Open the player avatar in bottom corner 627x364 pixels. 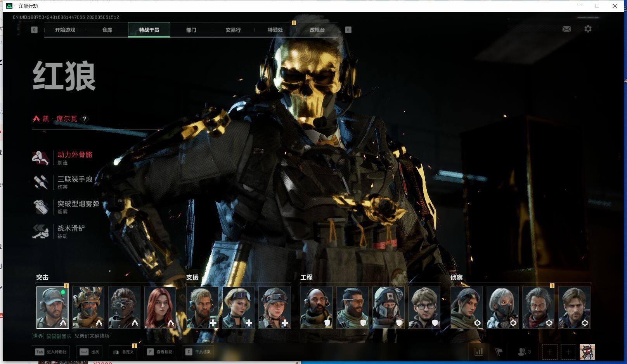click(x=587, y=352)
